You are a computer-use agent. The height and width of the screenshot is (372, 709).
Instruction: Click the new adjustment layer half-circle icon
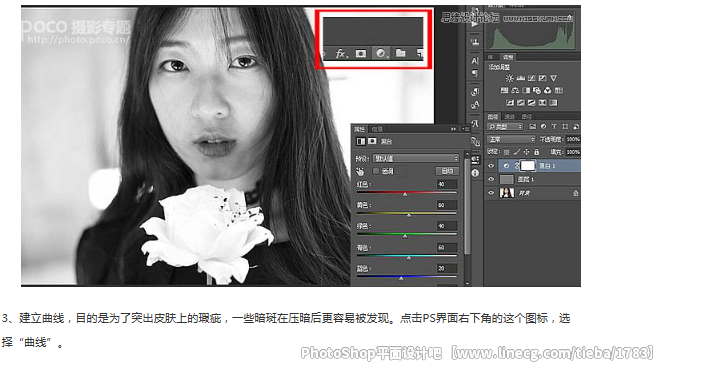pyautogui.click(x=381, y=53)
